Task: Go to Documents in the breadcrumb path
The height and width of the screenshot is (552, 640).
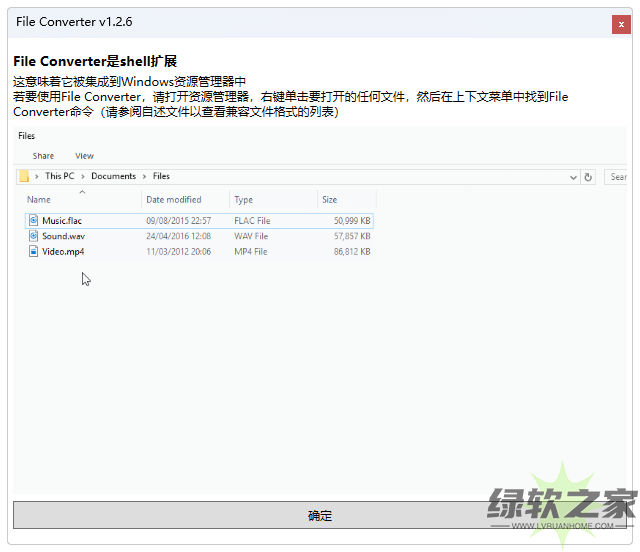Action: (x=113, y=176)
